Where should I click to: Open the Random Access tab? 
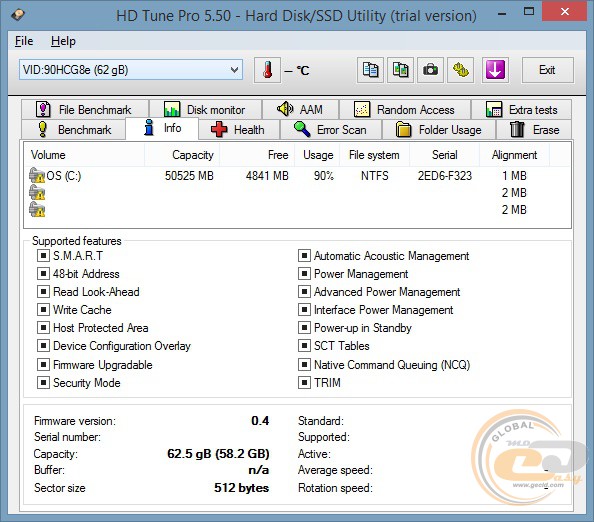(405, 110)
